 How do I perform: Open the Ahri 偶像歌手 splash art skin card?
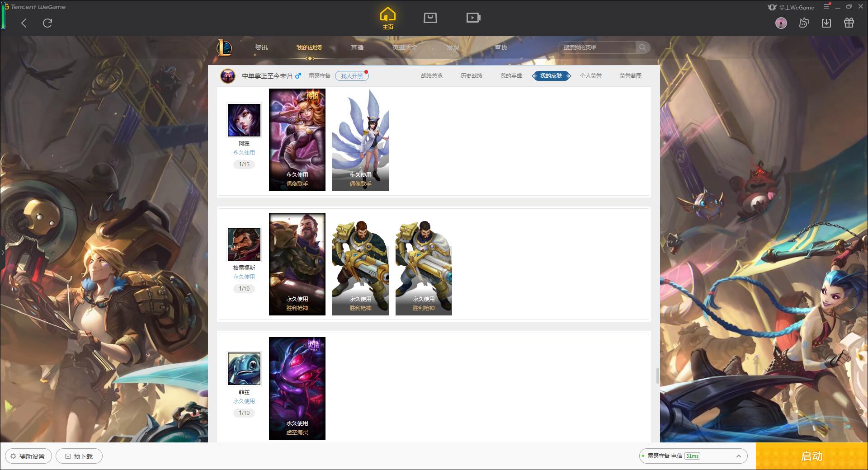point(297,140)
